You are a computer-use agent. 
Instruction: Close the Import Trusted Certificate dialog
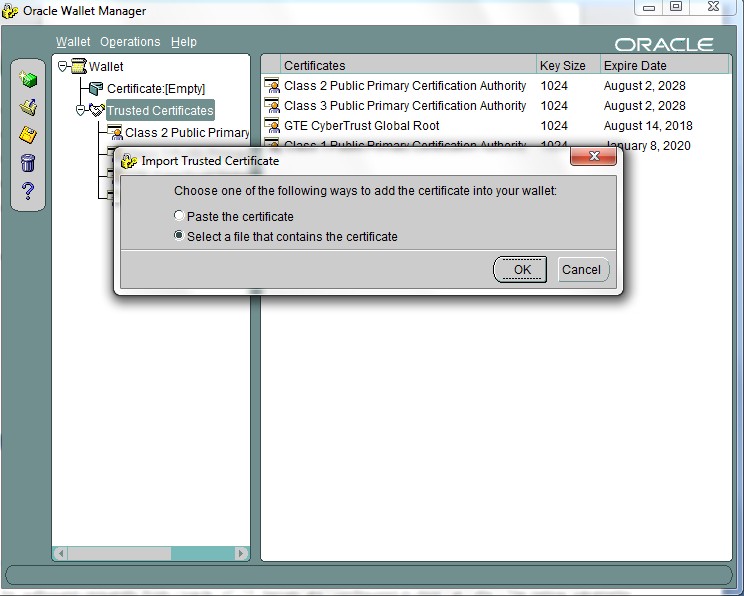(x=593, y=156)
